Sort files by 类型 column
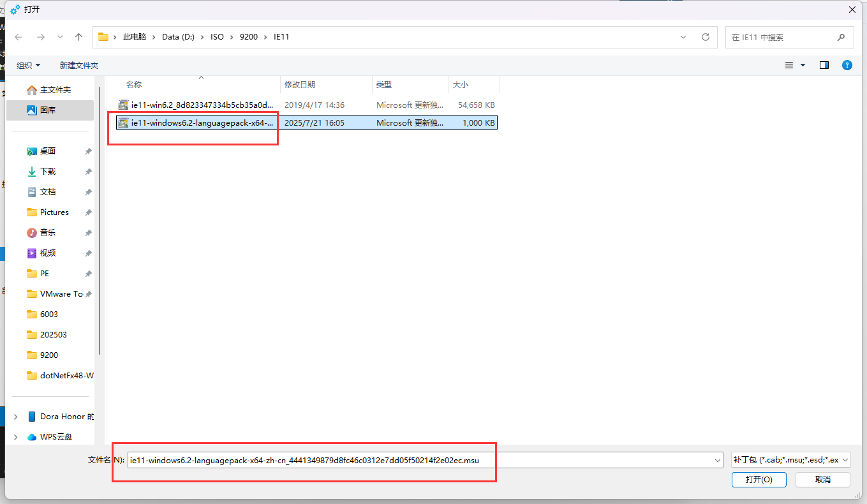The height and width of the screenshot is (504, 867). pyautogui.click(x=383, y=84)
